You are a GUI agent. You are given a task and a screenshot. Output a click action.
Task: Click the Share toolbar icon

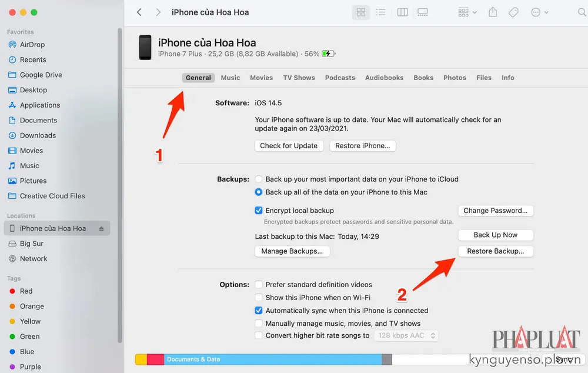click(x=493, y=12)
